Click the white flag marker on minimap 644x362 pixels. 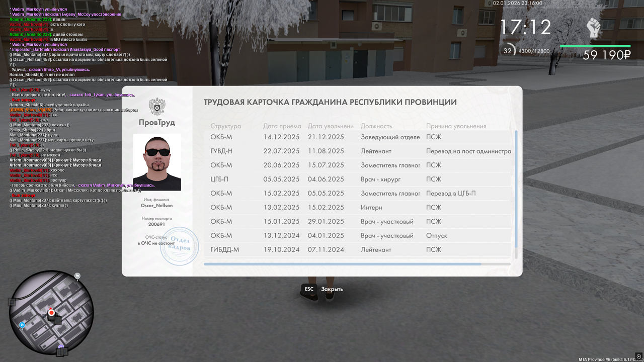(77, 276)
